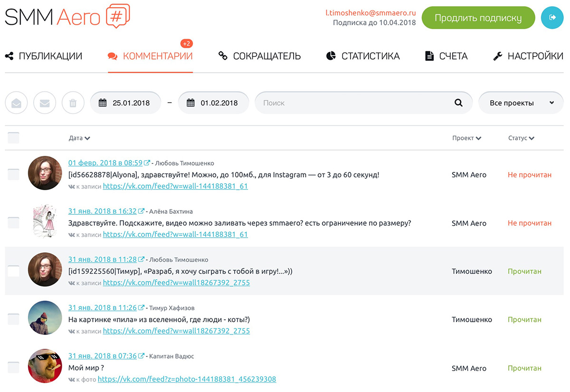
Task: Open the Публикации tab
Action: tap(44, 56)
